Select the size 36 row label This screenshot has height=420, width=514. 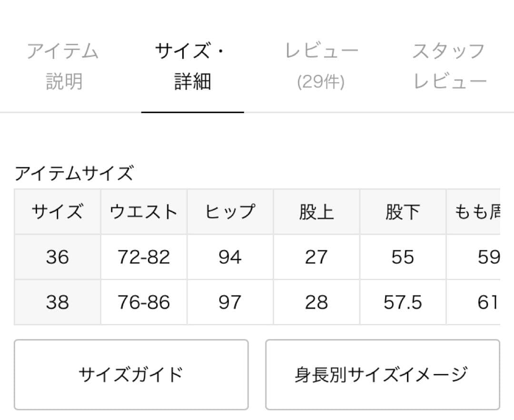pos(57,257)
